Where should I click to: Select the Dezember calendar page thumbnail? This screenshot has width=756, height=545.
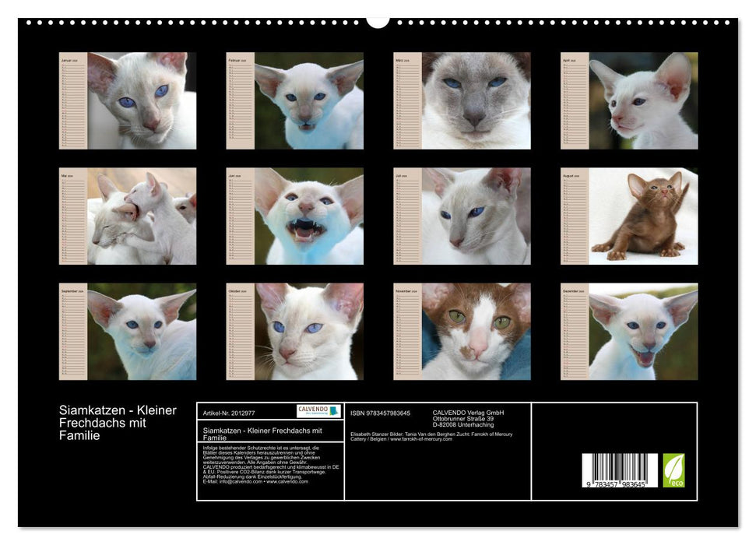(629, 332)
